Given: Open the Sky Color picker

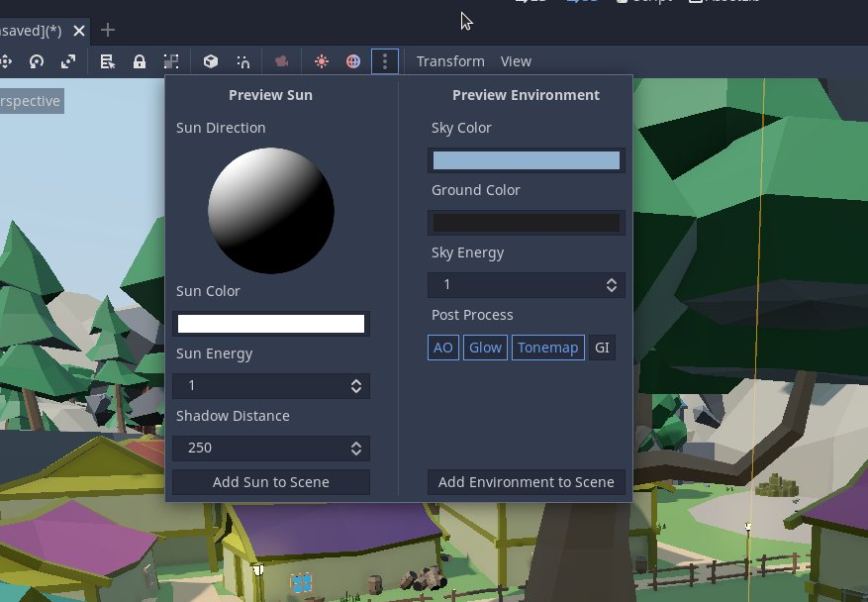Looking at the screenshot, I should 526,159.
